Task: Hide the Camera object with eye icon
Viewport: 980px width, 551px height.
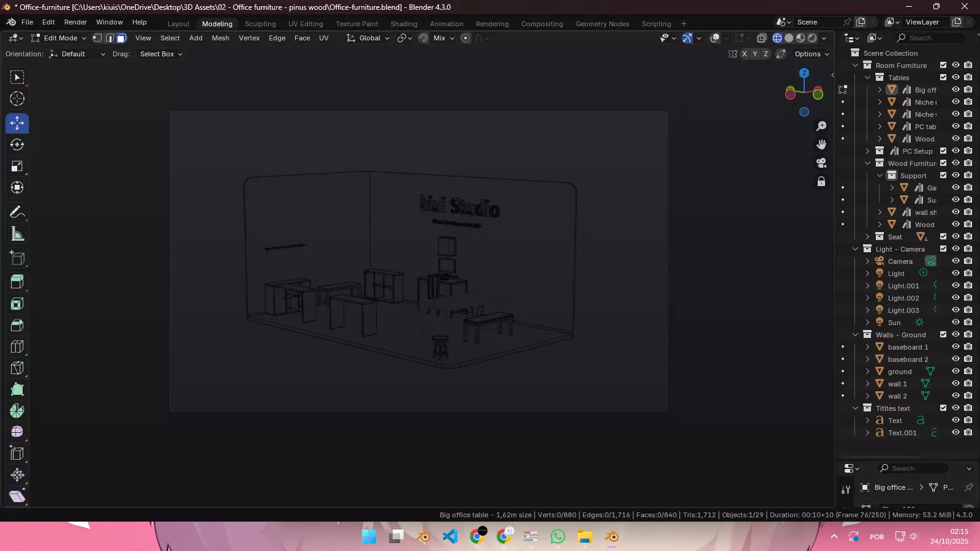Action: tap(956, 261)
